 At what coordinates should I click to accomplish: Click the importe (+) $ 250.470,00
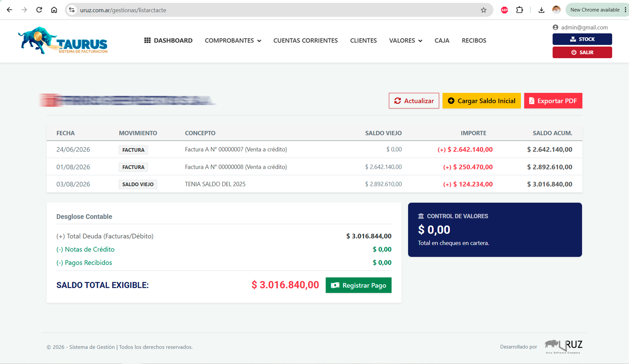[468, 167]
